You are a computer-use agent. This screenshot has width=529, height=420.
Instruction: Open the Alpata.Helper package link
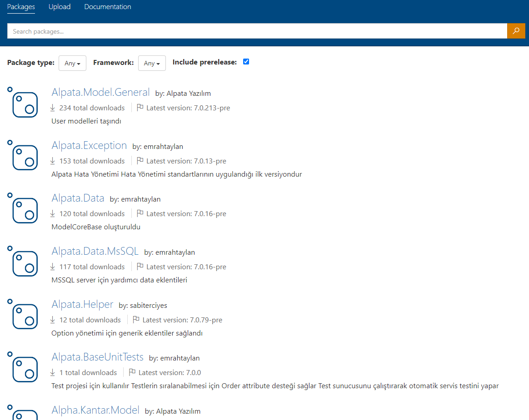point(82,304)
